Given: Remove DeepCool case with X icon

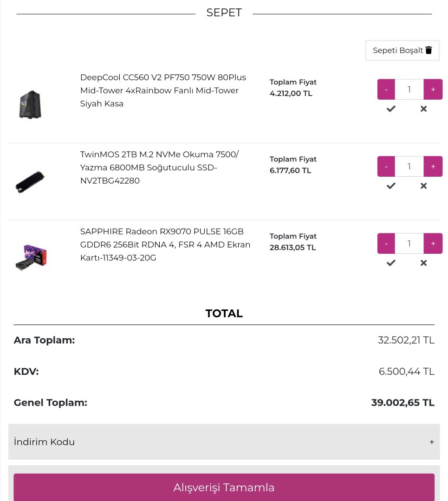Looking at the screenshot, I should (423, 109).
